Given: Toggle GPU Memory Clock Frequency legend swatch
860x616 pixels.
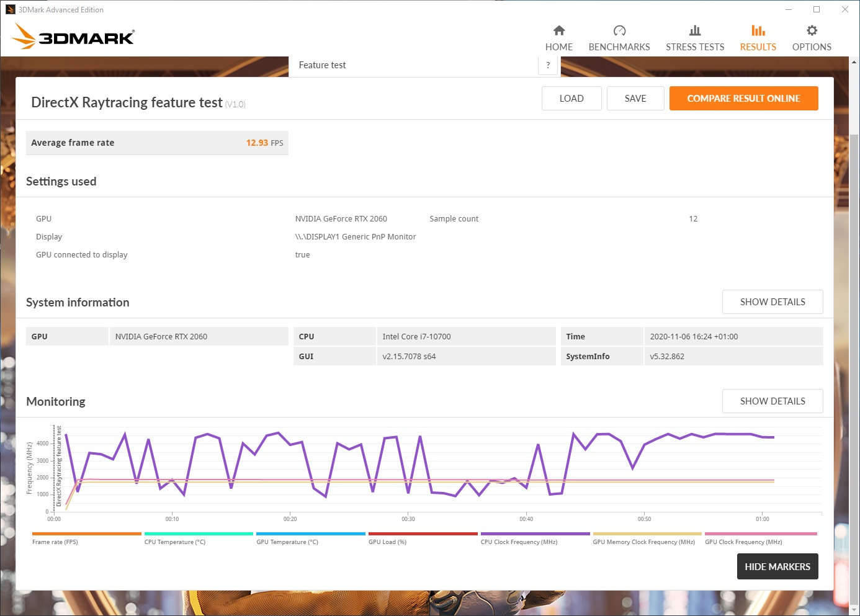Looking at the screenshot, I should pos(647,533).
